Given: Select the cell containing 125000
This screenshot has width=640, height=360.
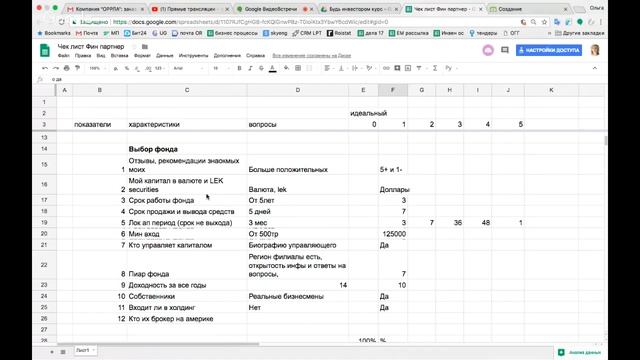Looking at the screenshot, I should click(393, 234).
